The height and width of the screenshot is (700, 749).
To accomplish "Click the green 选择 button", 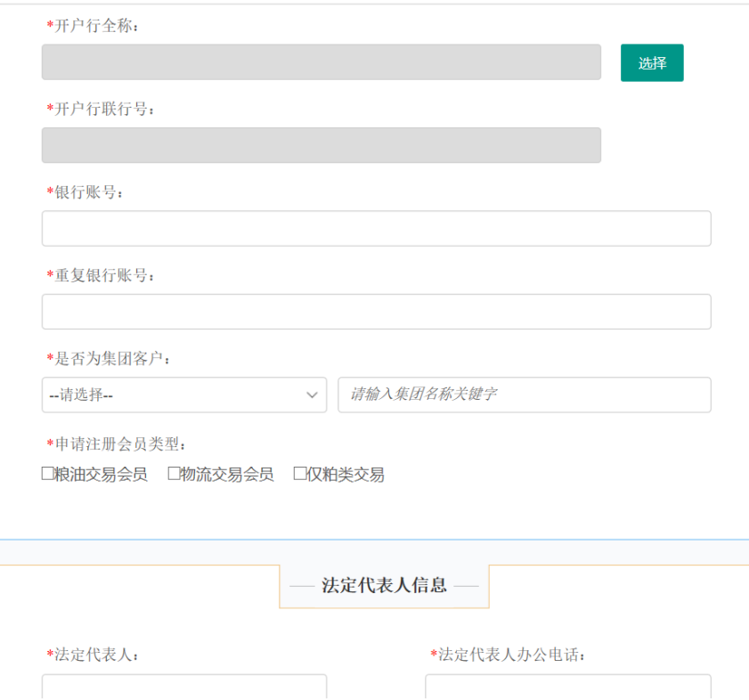I will point(651,63).
